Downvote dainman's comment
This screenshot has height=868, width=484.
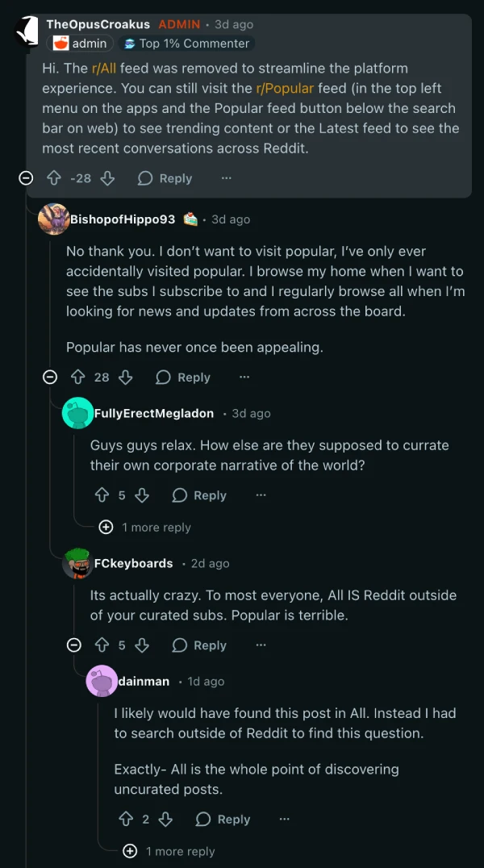tap(165, 819)
